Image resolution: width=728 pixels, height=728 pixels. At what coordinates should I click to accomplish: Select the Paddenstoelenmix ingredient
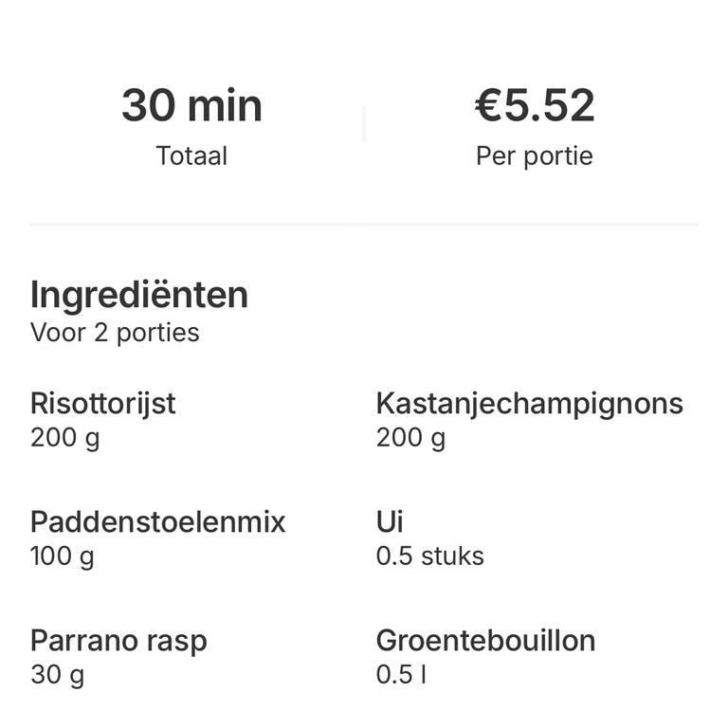pyautogui.click(x=157, y=521)
